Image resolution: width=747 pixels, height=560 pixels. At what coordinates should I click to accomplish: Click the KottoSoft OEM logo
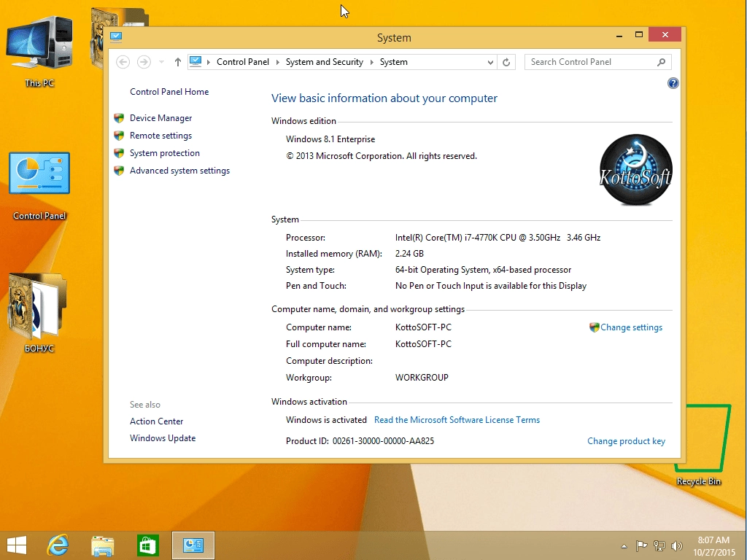635,170
